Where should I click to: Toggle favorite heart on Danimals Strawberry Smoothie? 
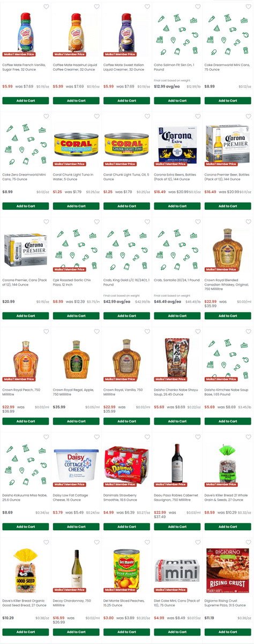tap(147, 437)
